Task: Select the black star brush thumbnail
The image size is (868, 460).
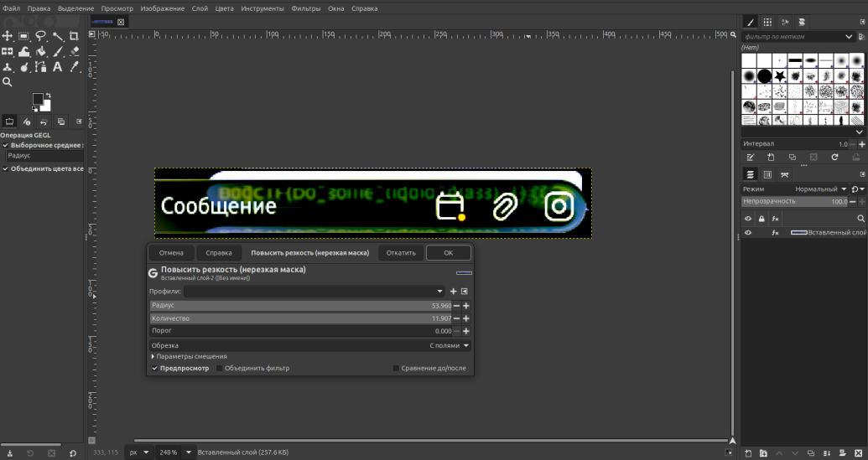Action: [780, 75]
